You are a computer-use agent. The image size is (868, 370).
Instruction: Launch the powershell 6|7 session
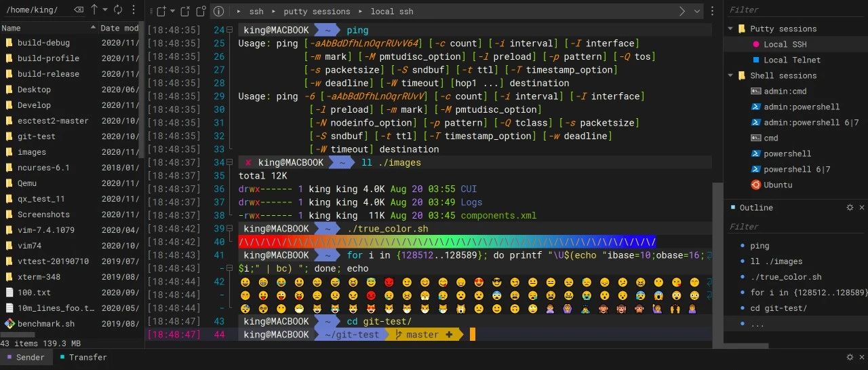click(x=795, y=169)
